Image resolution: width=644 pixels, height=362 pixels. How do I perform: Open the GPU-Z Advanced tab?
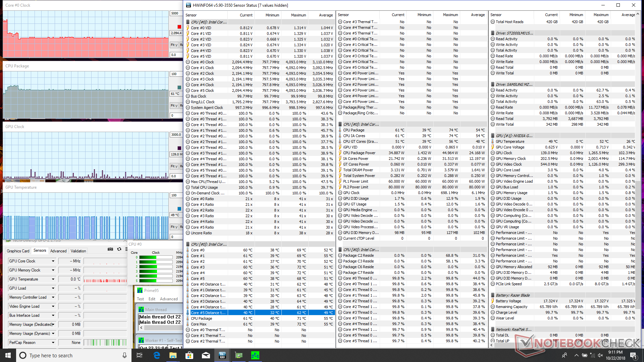pyautogui.click(x=58, y=251)
